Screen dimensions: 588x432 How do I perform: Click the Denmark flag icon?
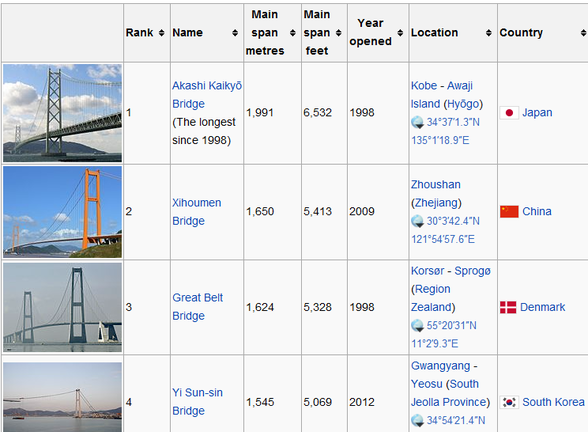508,307
